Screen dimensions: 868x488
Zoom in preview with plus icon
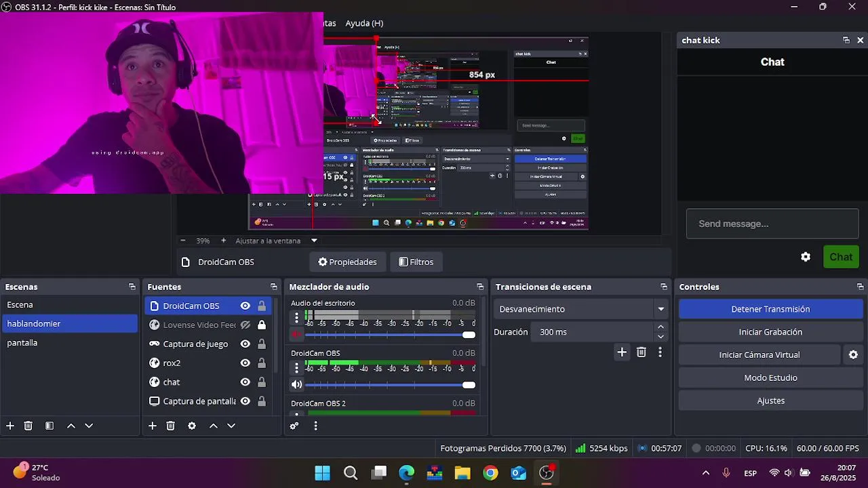tap(224, 241)
